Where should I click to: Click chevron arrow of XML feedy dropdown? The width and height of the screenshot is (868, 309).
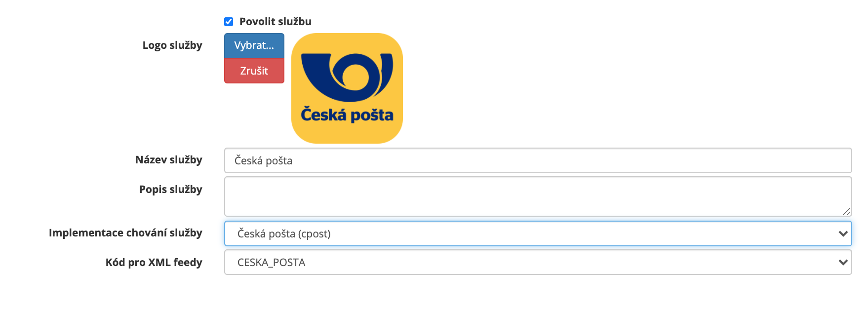click(843, 262)
